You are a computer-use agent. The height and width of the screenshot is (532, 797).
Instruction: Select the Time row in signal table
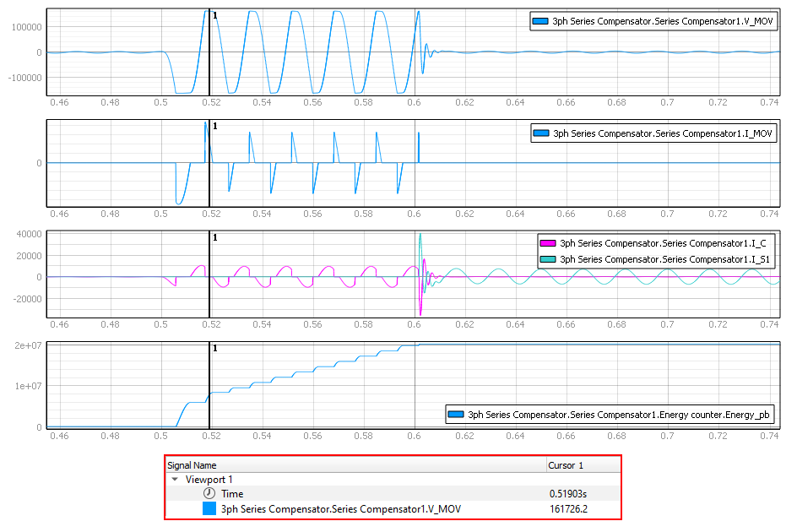(232, 494)
